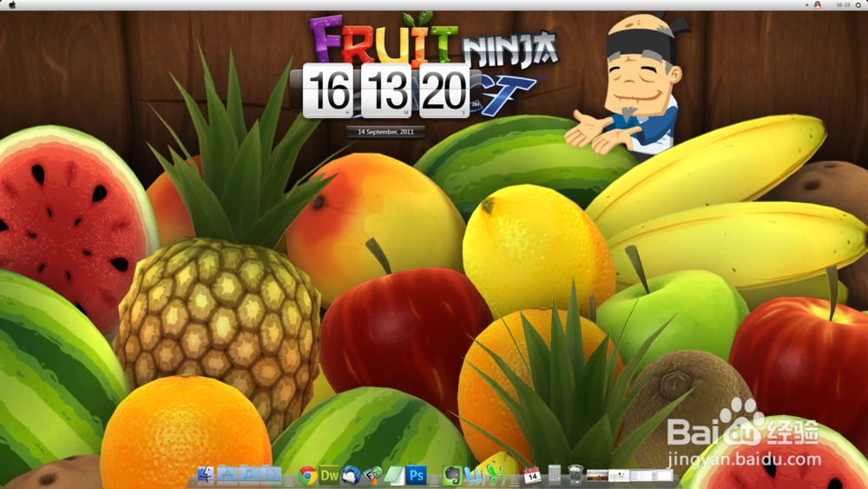
Task: Open the Trash bin in the dock
Action: (575, 474)
